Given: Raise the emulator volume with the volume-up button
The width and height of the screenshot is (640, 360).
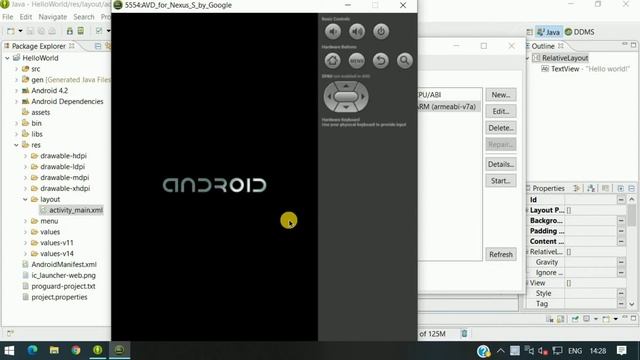Looking at the screenshot, I should [x=357, y=31].
